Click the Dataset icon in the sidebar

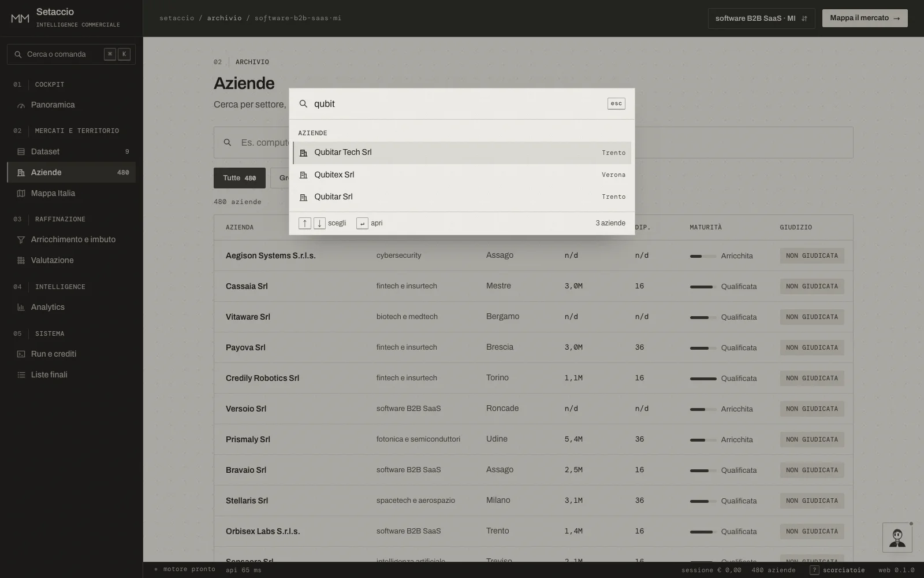point(21,152)
